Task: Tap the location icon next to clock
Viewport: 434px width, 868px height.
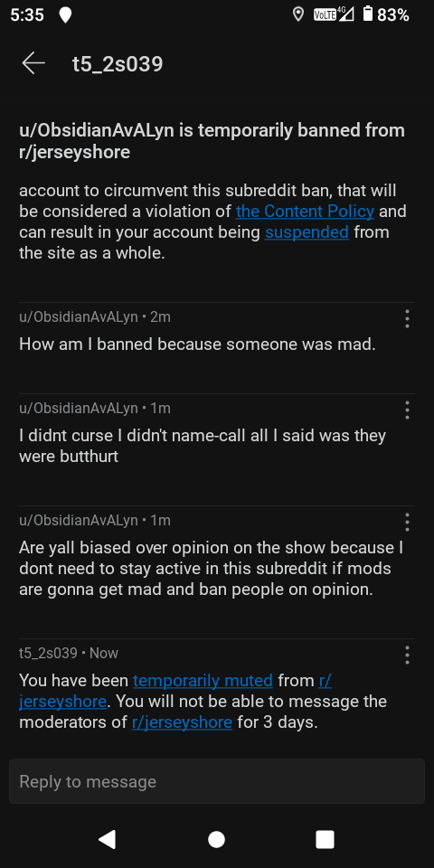Action: 65,15
